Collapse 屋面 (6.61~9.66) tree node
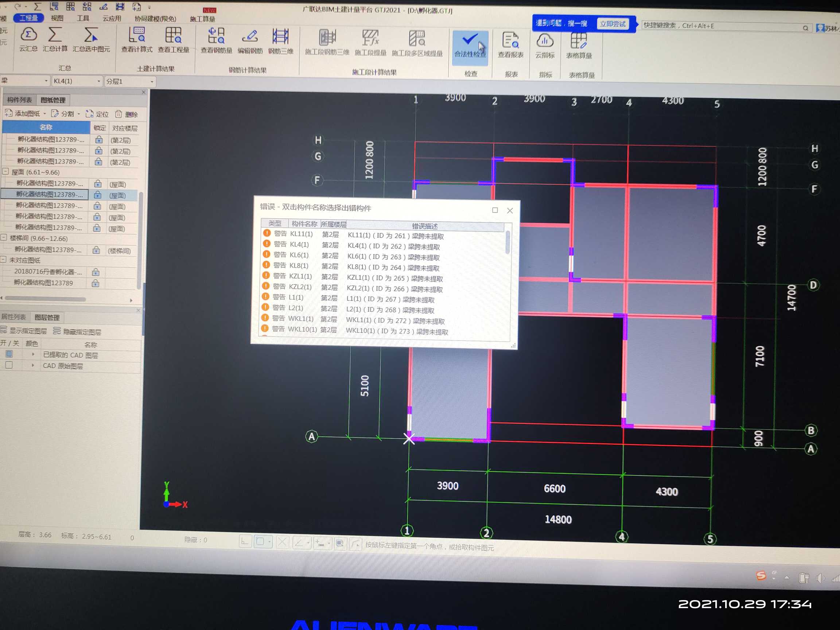Screen dimensions: 840x630 click(6, 172)
